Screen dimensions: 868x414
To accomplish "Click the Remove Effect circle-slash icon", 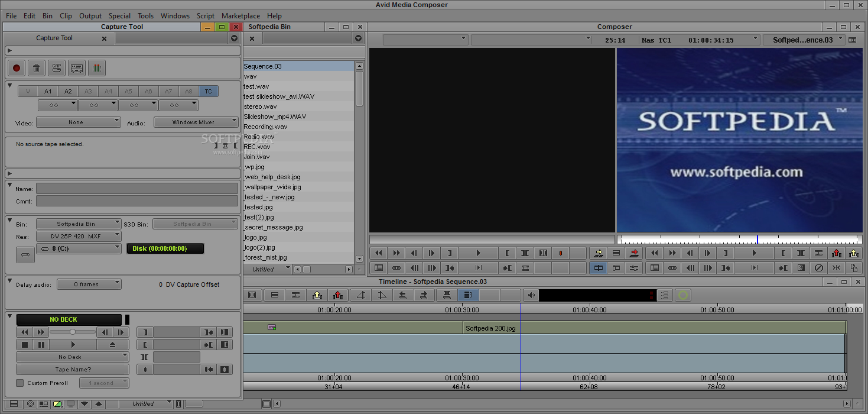I will click(x=818, y=268).
